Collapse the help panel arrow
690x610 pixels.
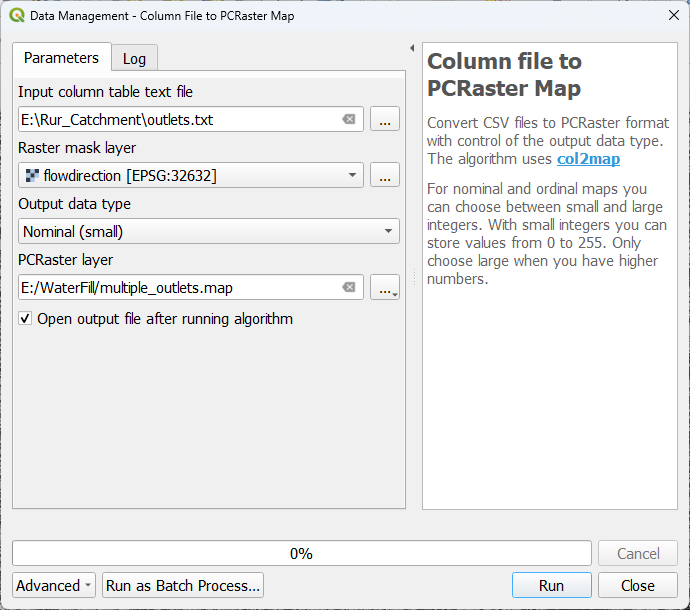412,48
